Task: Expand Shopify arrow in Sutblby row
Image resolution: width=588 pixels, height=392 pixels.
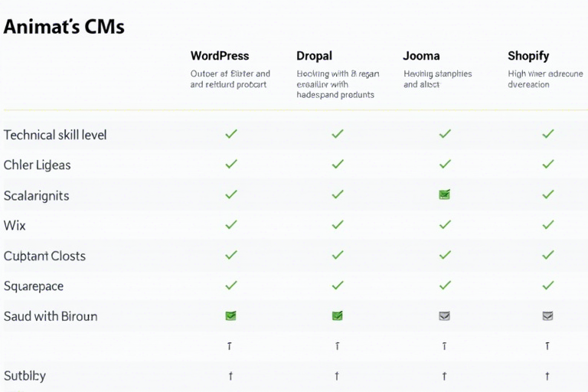Action: [x=547, y=376]
